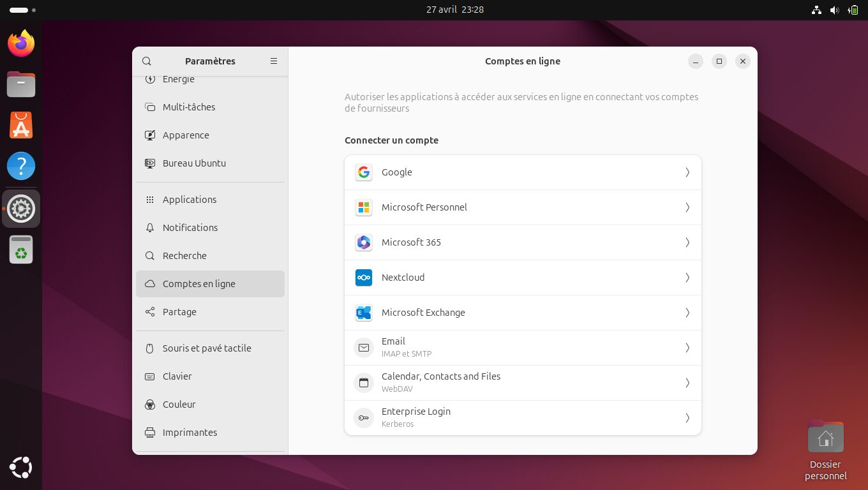The image size is (868, 490).
Task: Open Show Applications Ubuntu logo button
Action: (x=21, y=468)
